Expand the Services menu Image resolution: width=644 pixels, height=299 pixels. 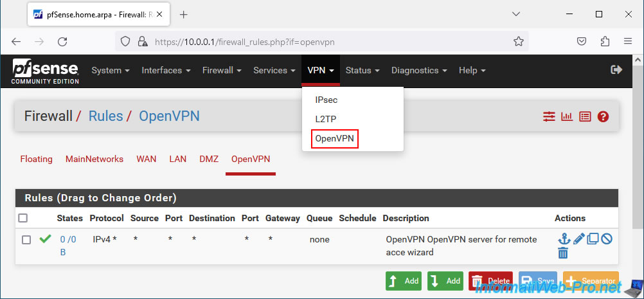pyautogui.click(x=274, y=70)
